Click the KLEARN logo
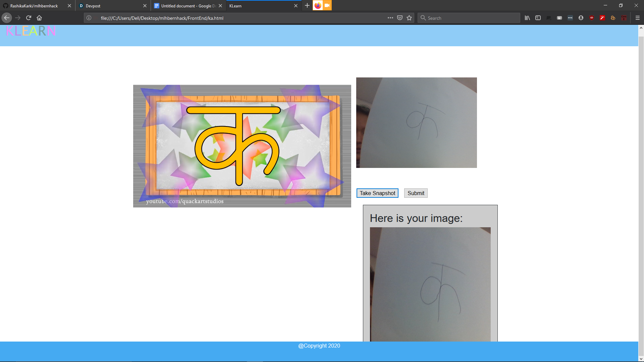The width and height of the screenshot is (644, 362). 31,31
